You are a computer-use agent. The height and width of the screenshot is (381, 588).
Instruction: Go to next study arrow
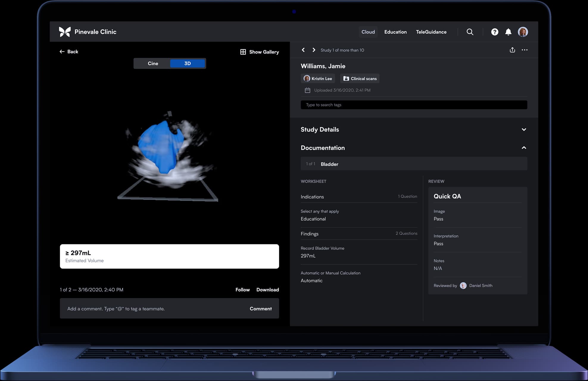coord(314,50)
